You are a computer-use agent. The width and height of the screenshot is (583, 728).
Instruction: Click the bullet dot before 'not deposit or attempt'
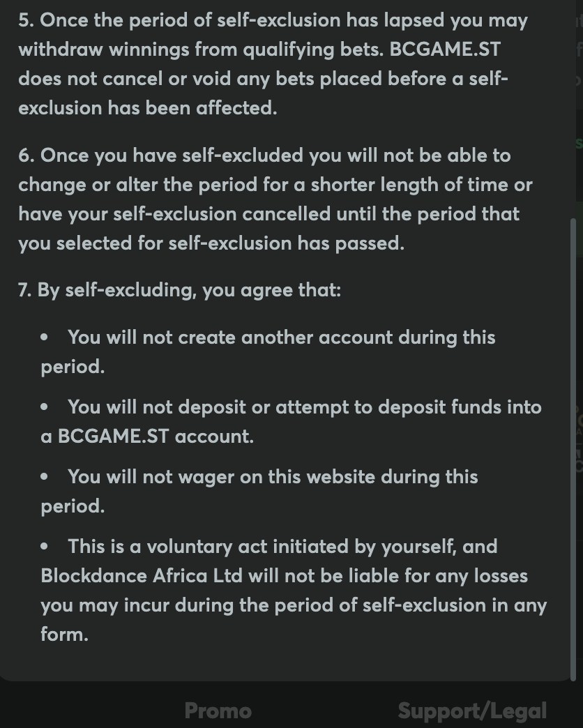click(x=45, y=407)
